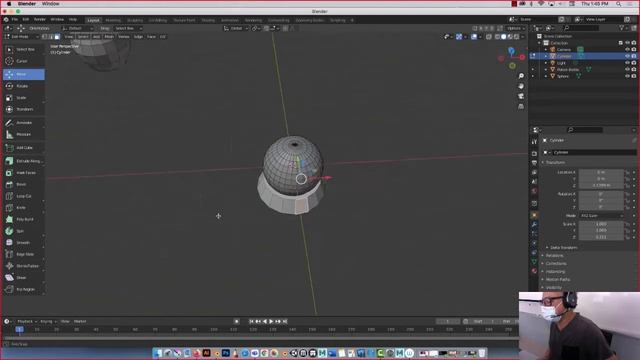Open the Orientation Default dropdown

(x=78, y=29)
